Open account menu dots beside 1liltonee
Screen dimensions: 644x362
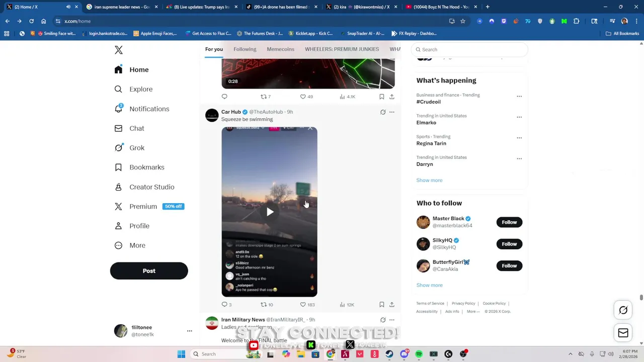[x=190, y=331]
